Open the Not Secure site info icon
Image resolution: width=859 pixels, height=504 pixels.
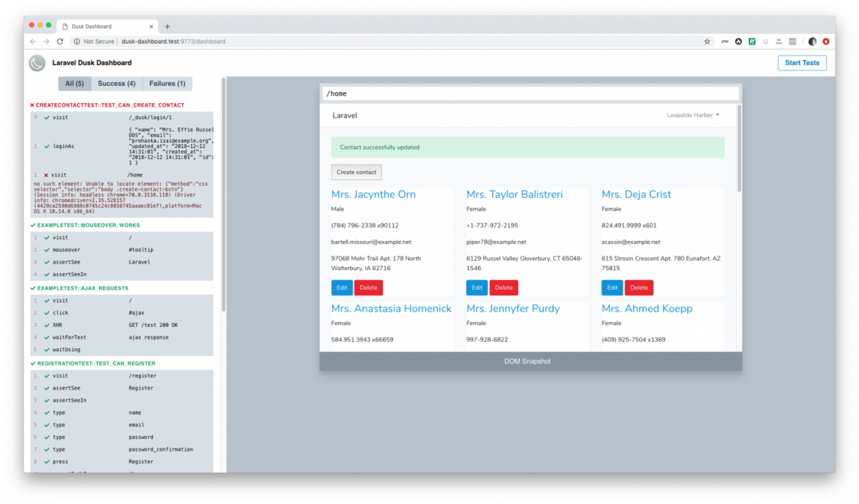point(77,42)
